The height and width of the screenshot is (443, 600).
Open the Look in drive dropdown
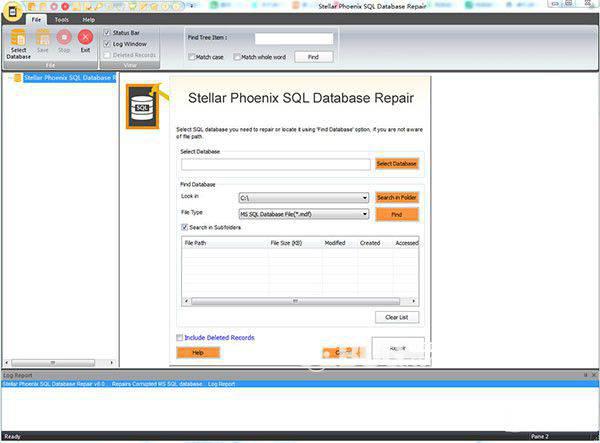pyautogui.click(x=365, y=198)
